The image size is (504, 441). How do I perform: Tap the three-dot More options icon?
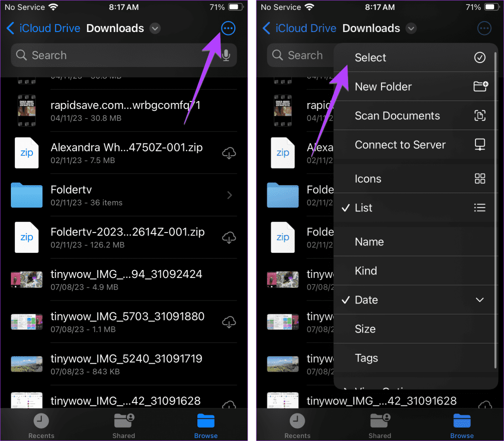tap(228, 28)
